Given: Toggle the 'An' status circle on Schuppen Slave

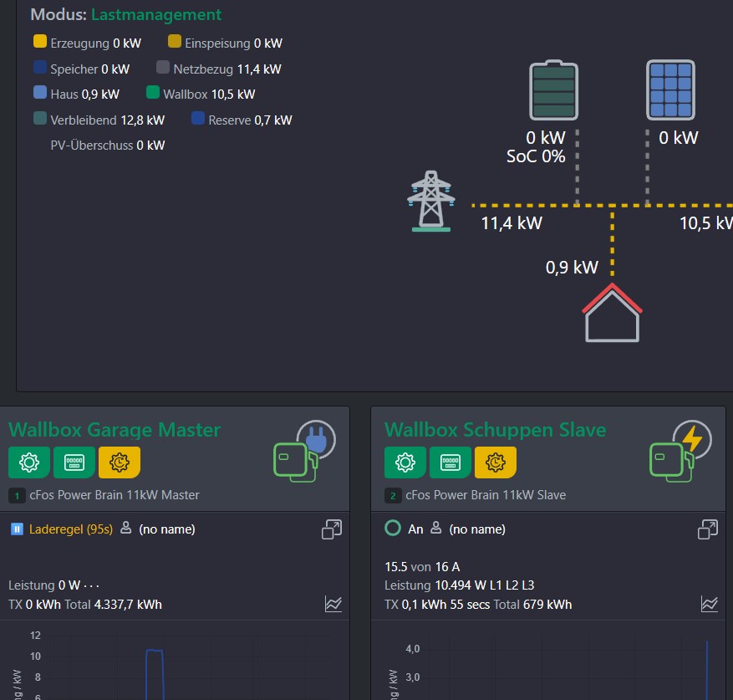Looking at the screenshot, I should pyautogui.click(x=392, y=529).
